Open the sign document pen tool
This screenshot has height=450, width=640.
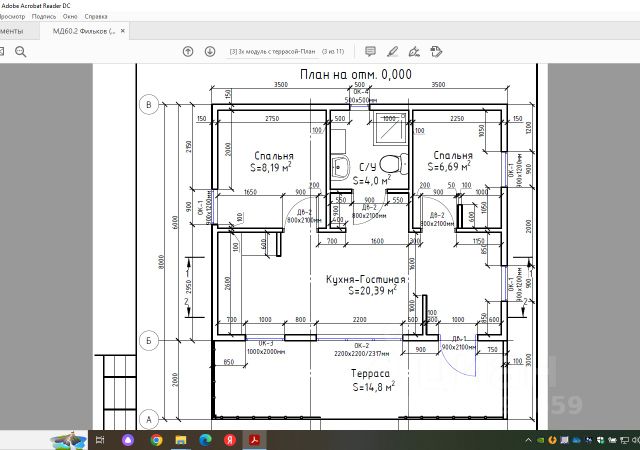point(414,51)
